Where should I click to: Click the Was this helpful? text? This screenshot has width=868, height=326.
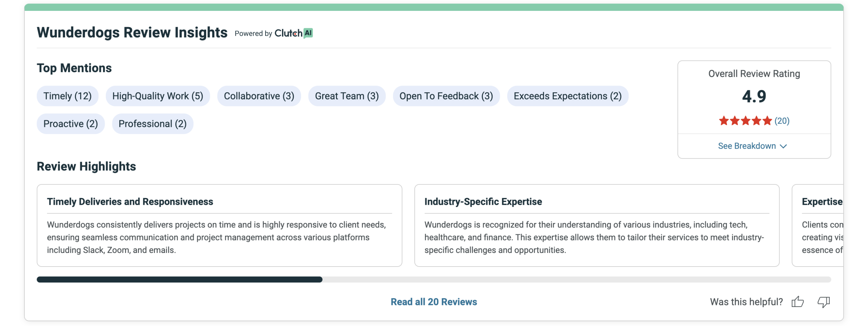click(746, 302)
